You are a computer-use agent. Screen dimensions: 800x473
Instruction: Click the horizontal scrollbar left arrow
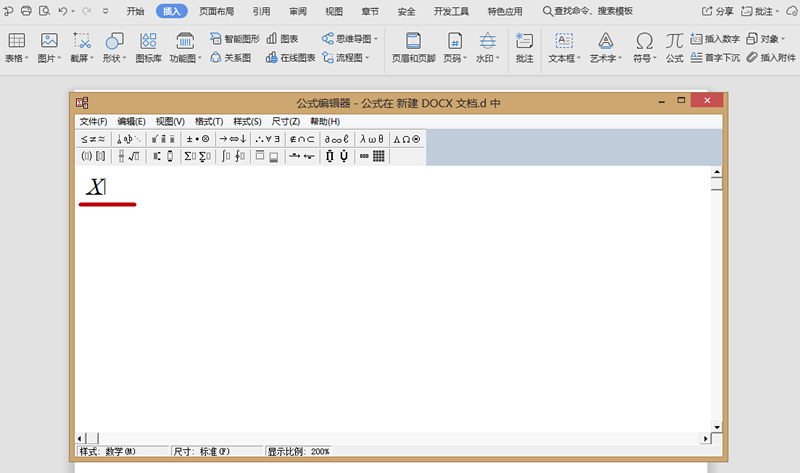click(x=81, y=438)
